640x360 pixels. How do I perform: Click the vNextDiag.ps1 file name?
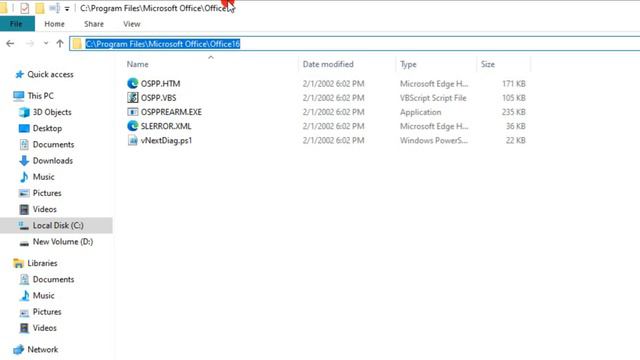click(167, 140)
